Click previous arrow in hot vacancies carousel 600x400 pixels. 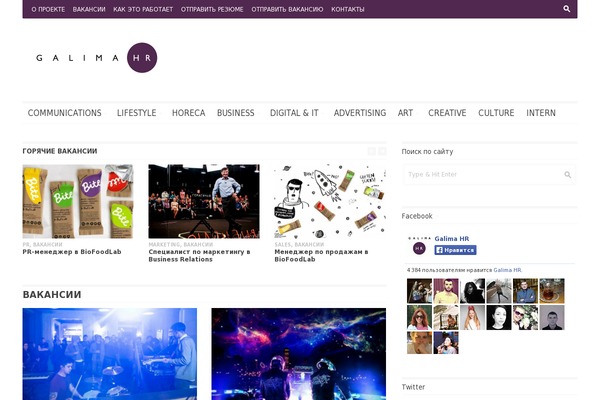point(372,151)
